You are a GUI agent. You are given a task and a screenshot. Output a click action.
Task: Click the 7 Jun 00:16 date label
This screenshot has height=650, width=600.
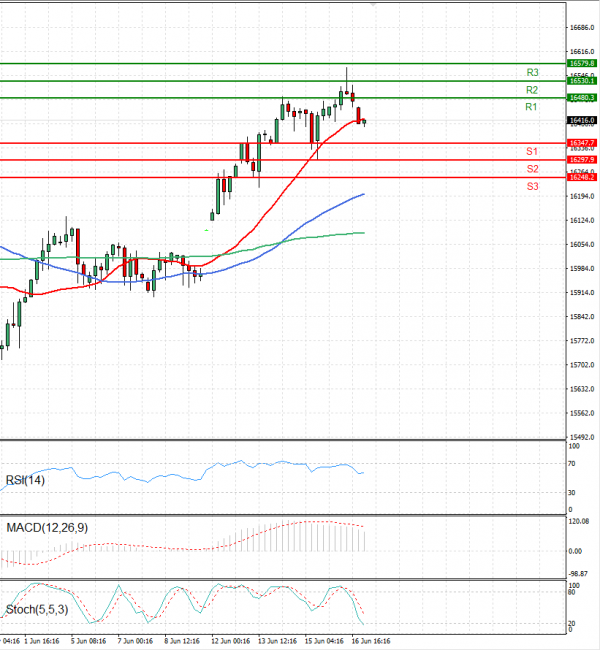tap(135, 641)
